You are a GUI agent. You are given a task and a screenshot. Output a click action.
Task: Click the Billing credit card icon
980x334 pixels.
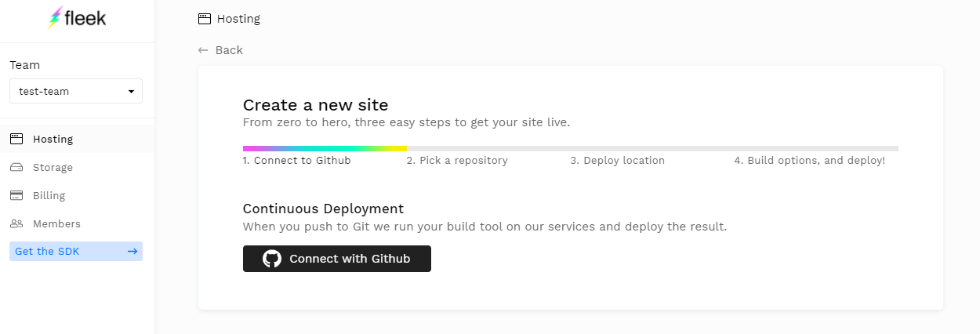[x=16, y=195]
